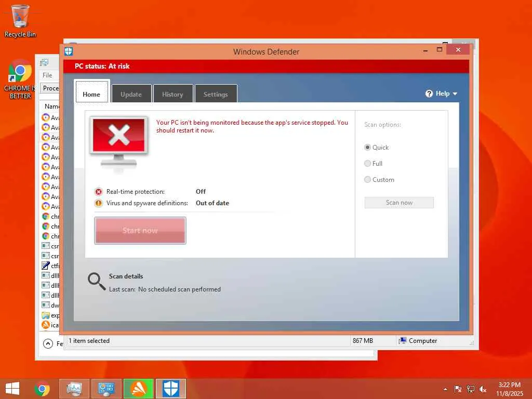This screenshot has width=532, height=399.
Task: Select the Custom scan option
Action: [367, 179]
